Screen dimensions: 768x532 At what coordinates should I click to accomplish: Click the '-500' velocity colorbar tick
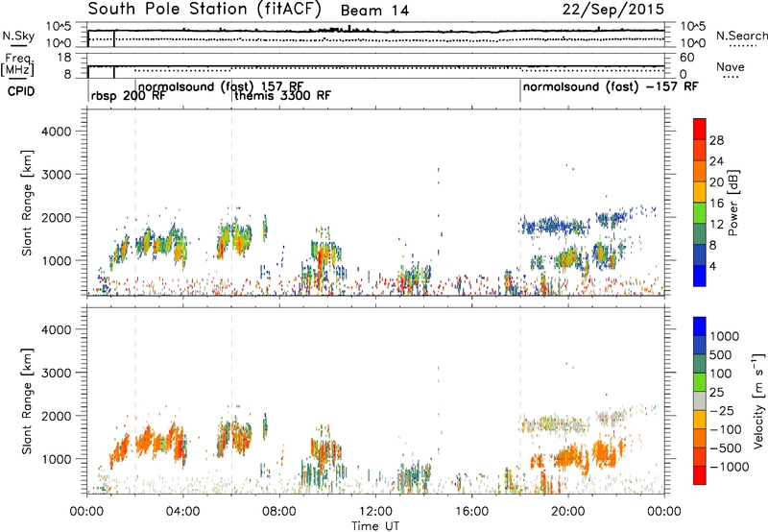(x=726, y=448)
